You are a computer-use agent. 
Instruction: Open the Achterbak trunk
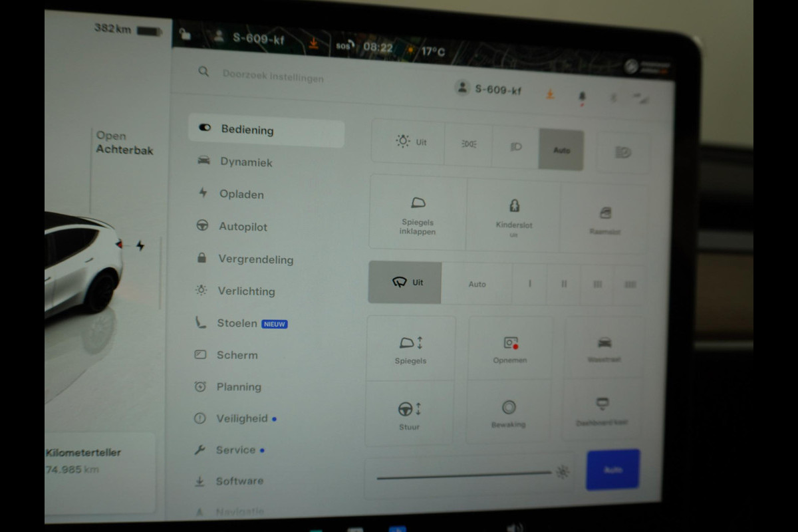point(124,143)
